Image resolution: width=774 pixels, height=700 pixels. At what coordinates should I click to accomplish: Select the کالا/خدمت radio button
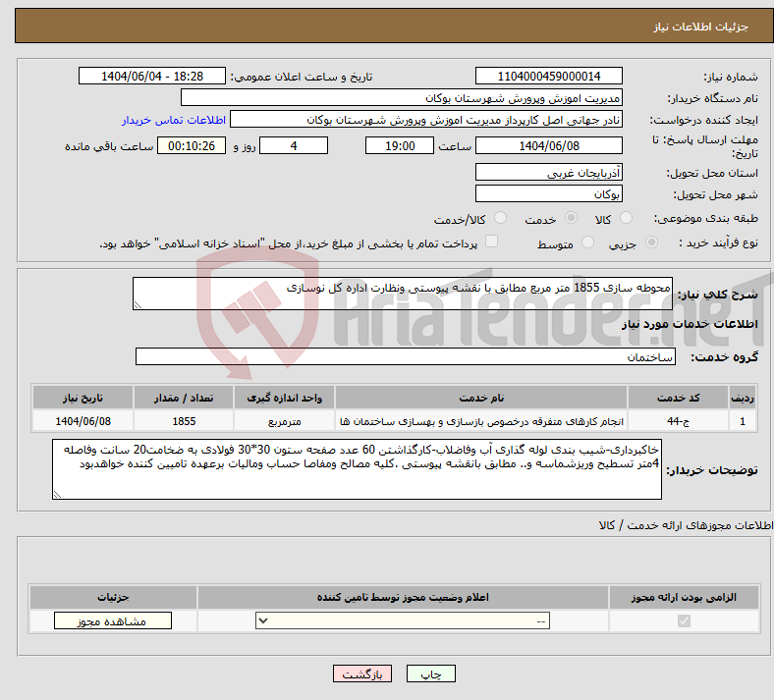tap(501, 218)
